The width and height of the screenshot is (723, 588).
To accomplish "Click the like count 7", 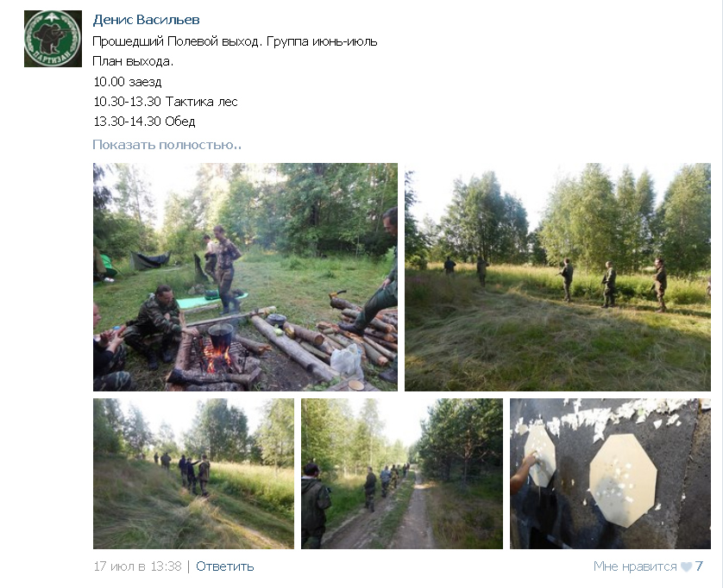I will point(699,566).
